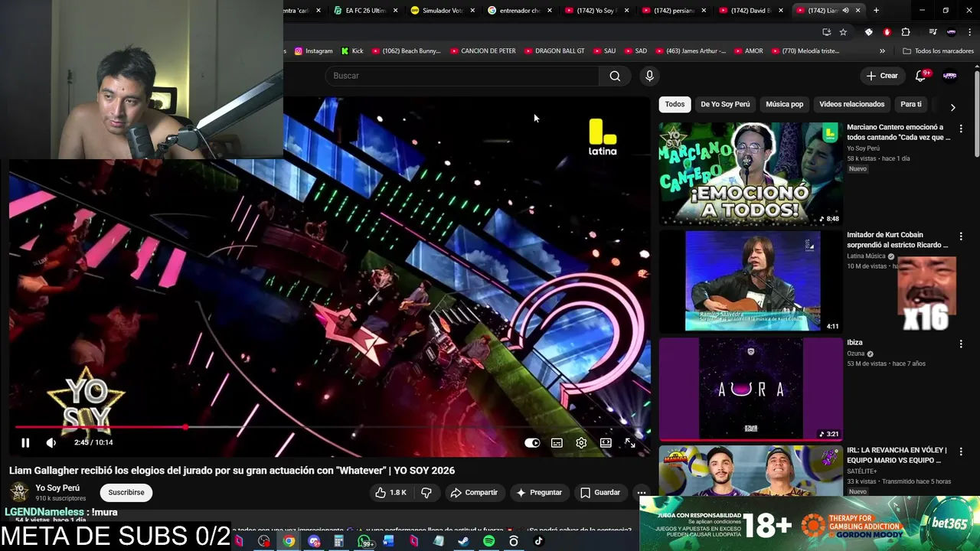Open options for IRL: La revancha video

(961, 452)
